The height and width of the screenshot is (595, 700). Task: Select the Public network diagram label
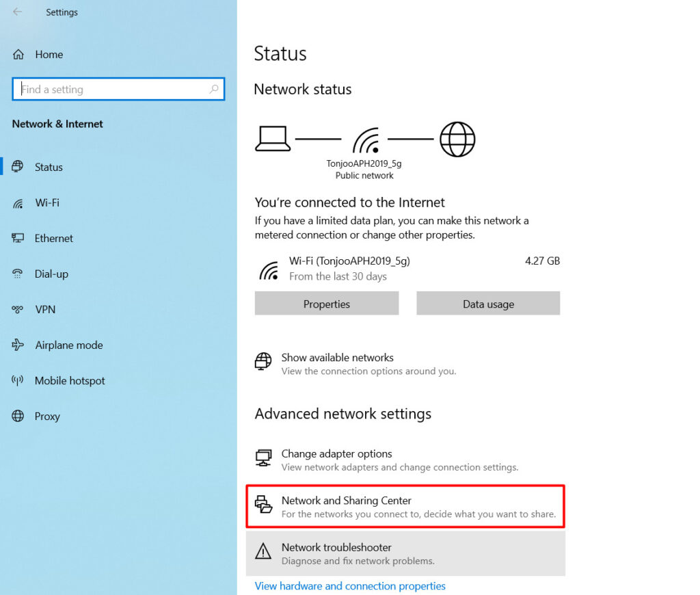tap(364, 175)
